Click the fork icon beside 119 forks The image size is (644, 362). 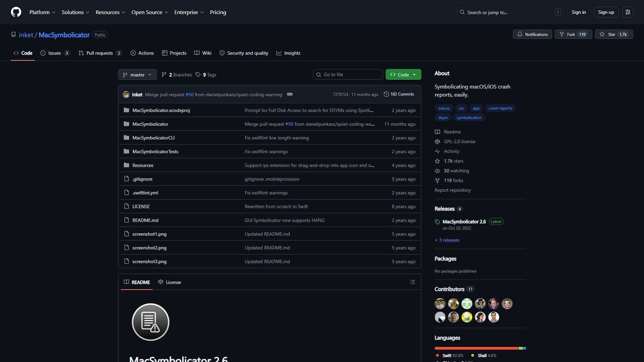(437, 181)
